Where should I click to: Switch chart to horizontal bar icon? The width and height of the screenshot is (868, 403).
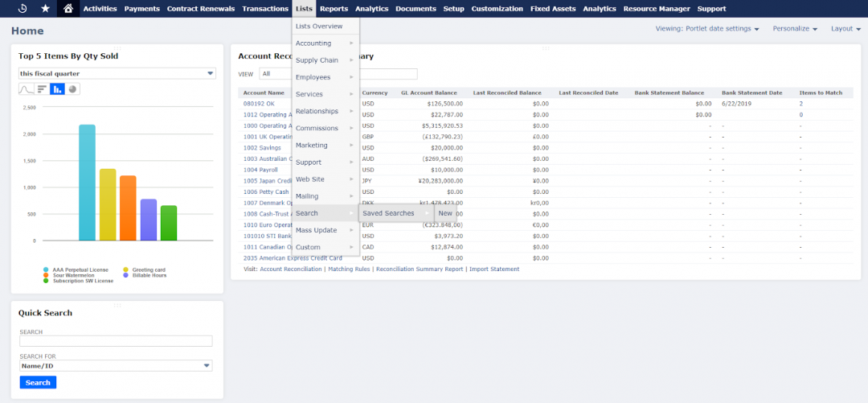tap(42, 88)
